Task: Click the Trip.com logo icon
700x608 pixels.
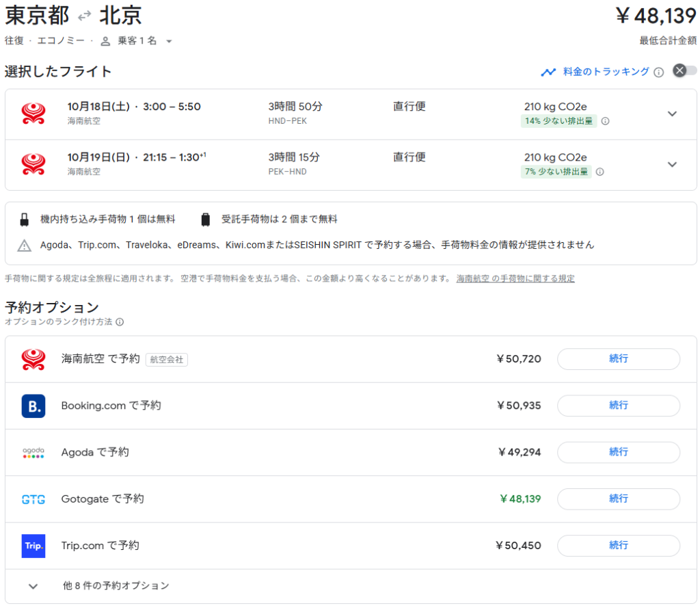Action: point(33,546)
